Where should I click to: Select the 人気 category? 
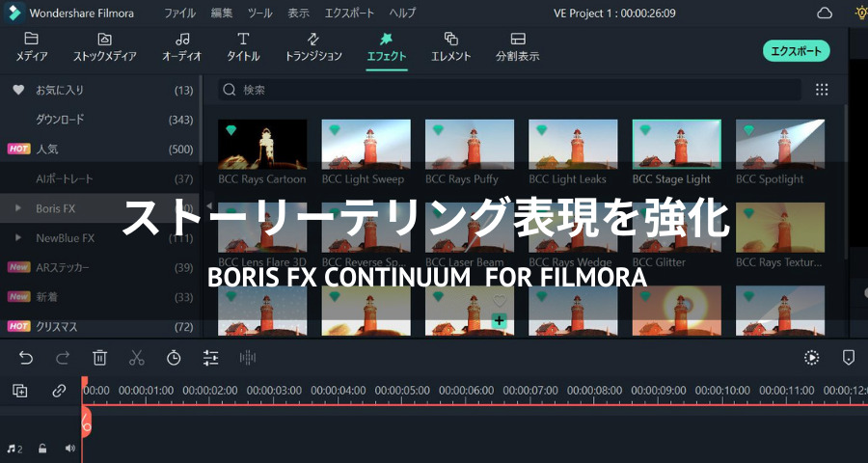point(99,149)
